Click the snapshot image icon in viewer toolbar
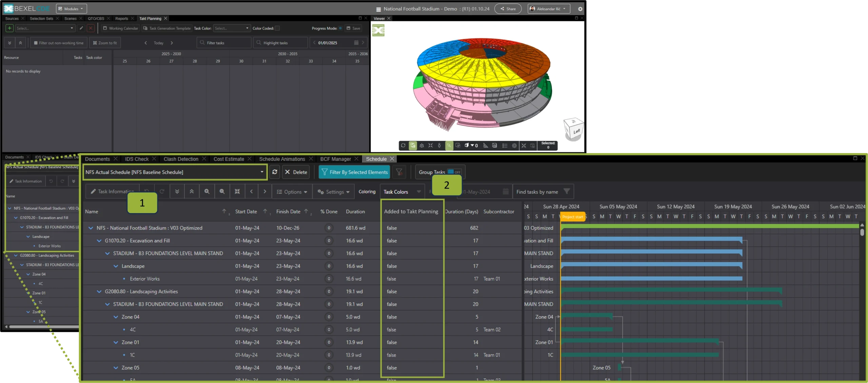 [495, 146]
